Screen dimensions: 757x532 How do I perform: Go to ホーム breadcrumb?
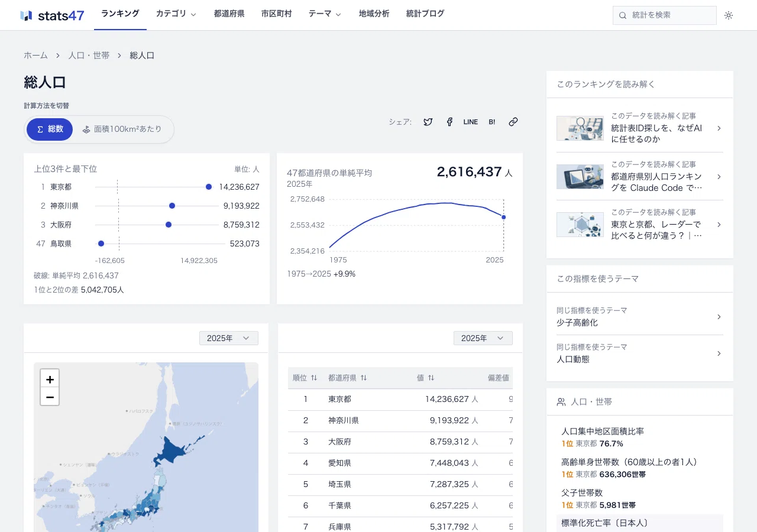click(35, 55)
